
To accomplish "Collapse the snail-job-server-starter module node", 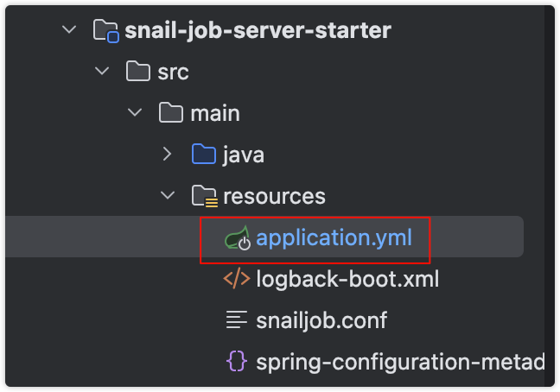I will (69, 31).
